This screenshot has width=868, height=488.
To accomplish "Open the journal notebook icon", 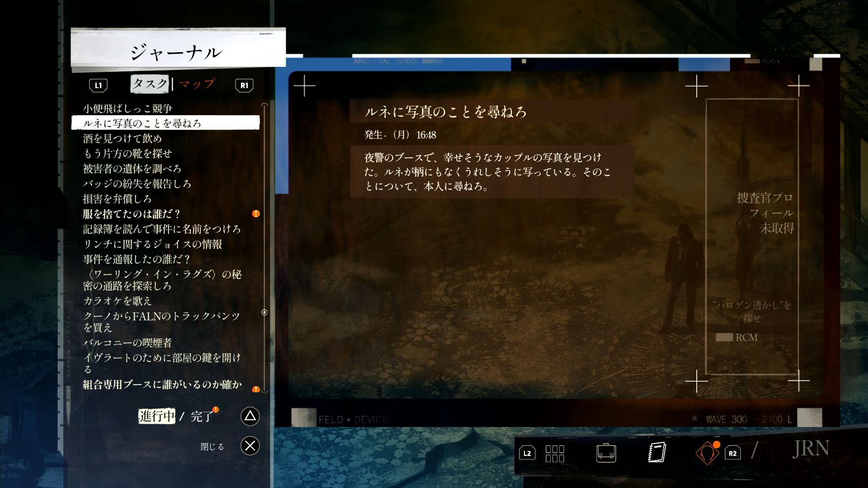I will pos(657,452).
